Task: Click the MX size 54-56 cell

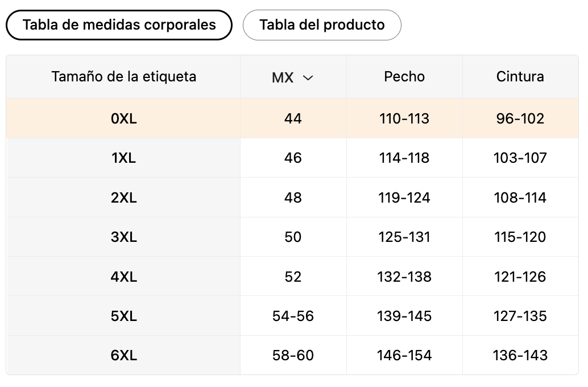Action: point(293,316)
